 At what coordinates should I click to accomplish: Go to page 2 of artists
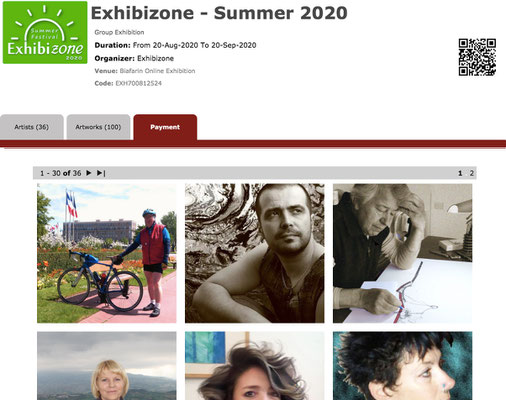(471, 173)
